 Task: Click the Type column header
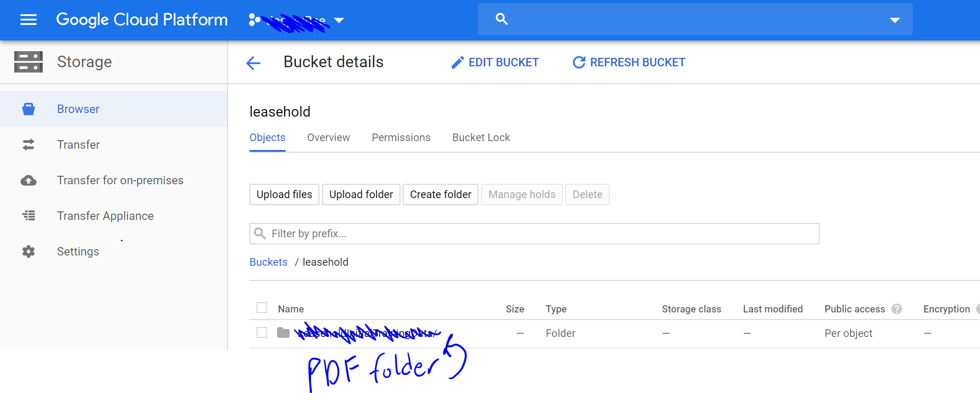tap(556, 309)
